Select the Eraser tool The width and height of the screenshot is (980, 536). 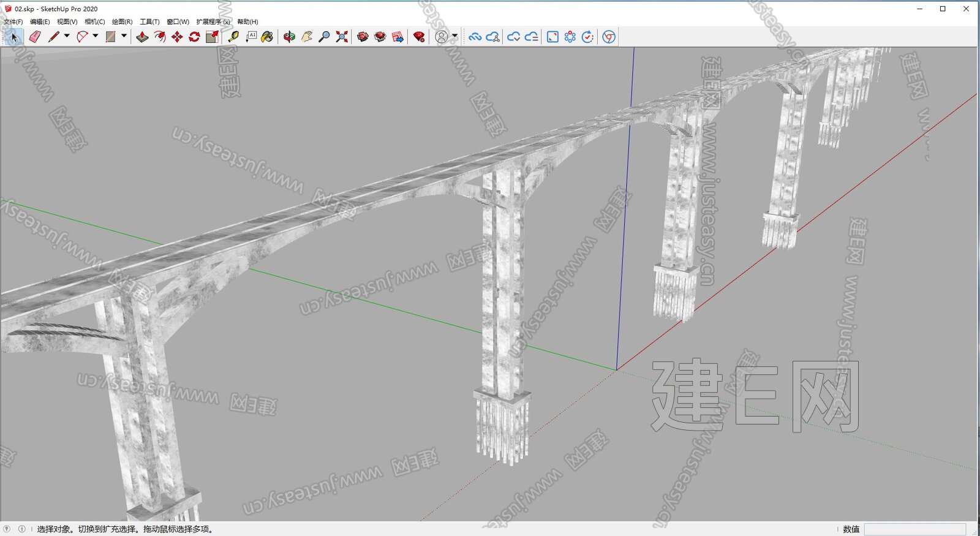[x=35, y=37]
